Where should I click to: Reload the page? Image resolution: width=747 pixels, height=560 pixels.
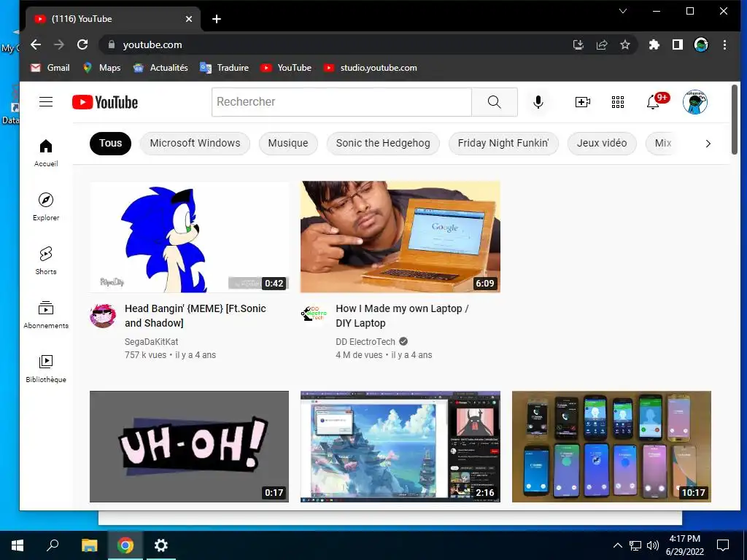click(x=82, y=44)
